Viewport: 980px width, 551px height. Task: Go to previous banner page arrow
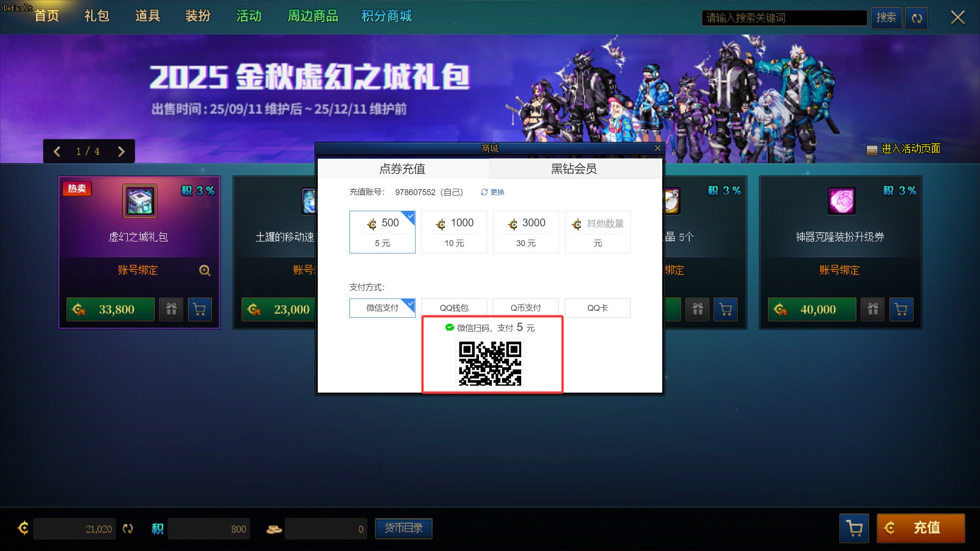57,152
